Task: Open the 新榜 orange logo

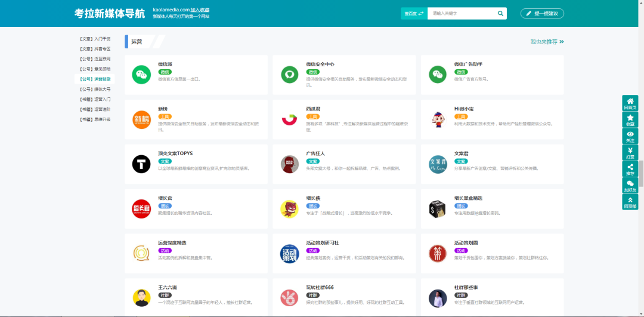Action: pyautogui.click(x=141, y=119)
